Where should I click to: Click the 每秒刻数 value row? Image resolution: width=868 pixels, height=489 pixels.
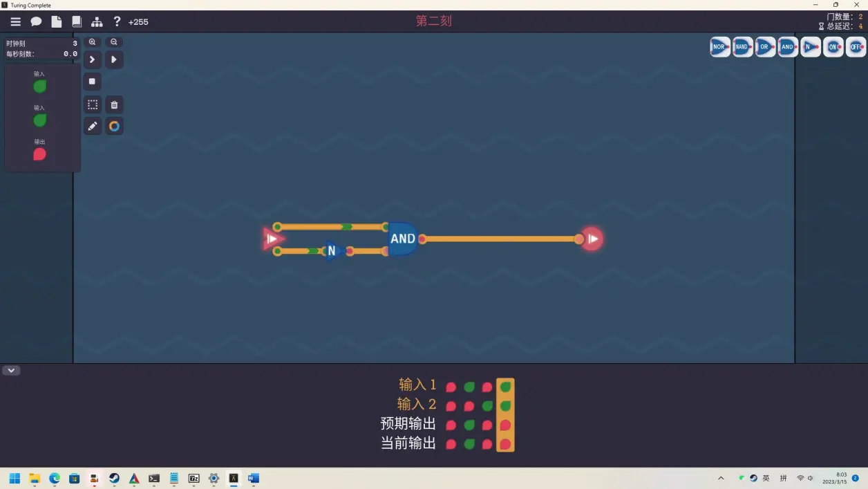41,54
